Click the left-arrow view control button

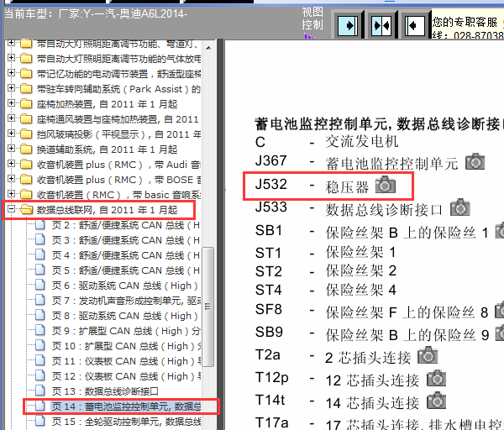[x=415, y=25]
